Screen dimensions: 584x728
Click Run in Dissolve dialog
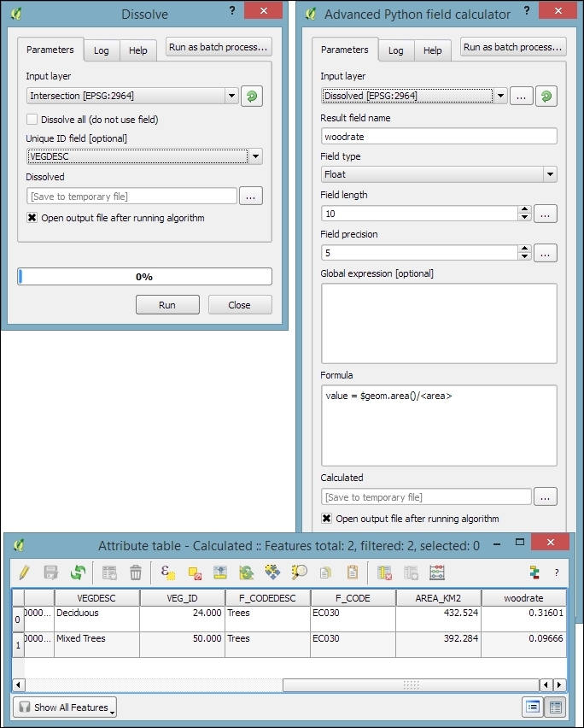point(167,305)
